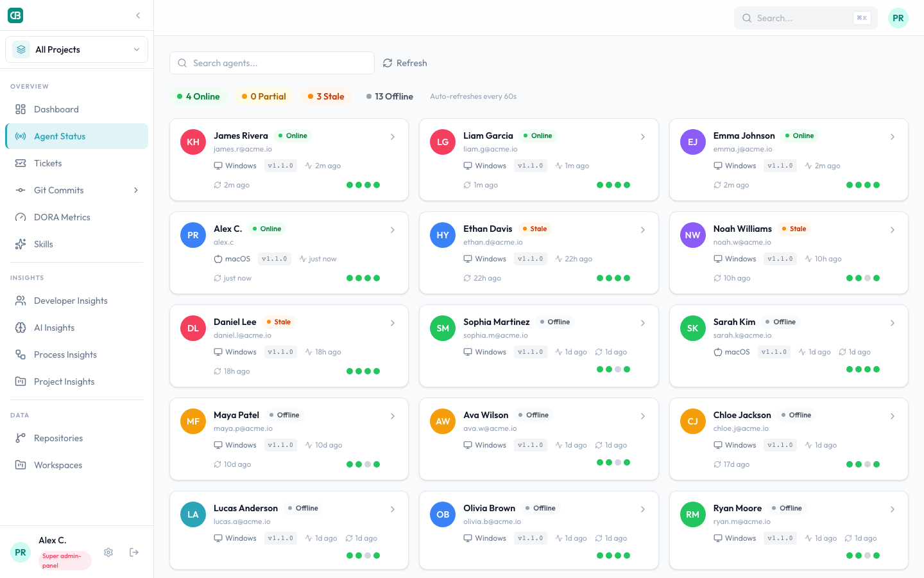
Task: Click the v1.1.0 tag on Chloe Jackson card
Action: [x=780, y=445]
